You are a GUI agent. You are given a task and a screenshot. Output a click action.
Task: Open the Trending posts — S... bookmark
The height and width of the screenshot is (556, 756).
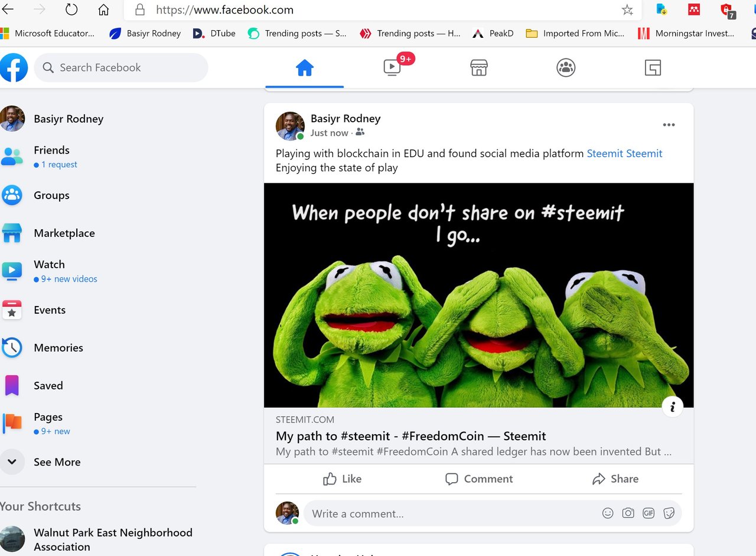pos(298,34)
